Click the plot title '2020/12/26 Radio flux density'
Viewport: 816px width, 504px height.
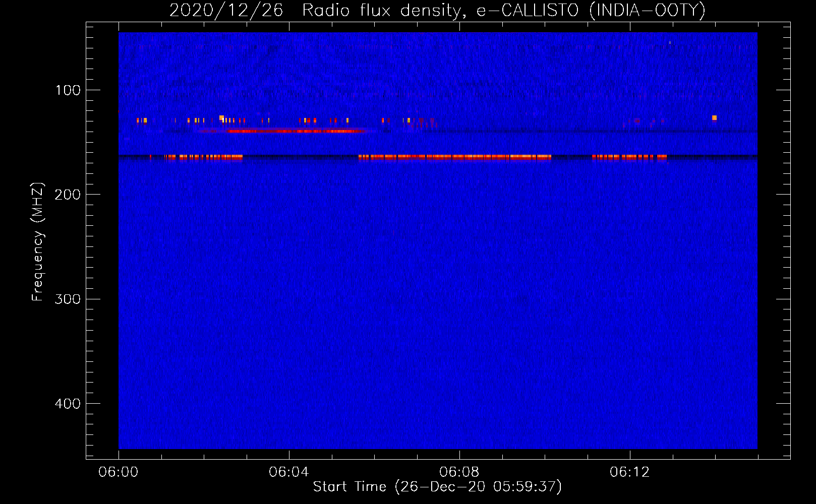[x=437, y=11]
